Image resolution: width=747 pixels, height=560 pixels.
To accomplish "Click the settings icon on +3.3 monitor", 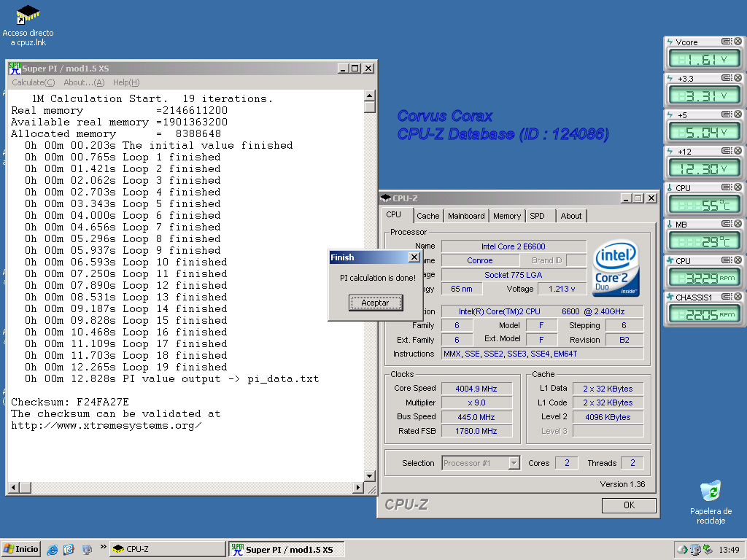I will click(726, 78).
